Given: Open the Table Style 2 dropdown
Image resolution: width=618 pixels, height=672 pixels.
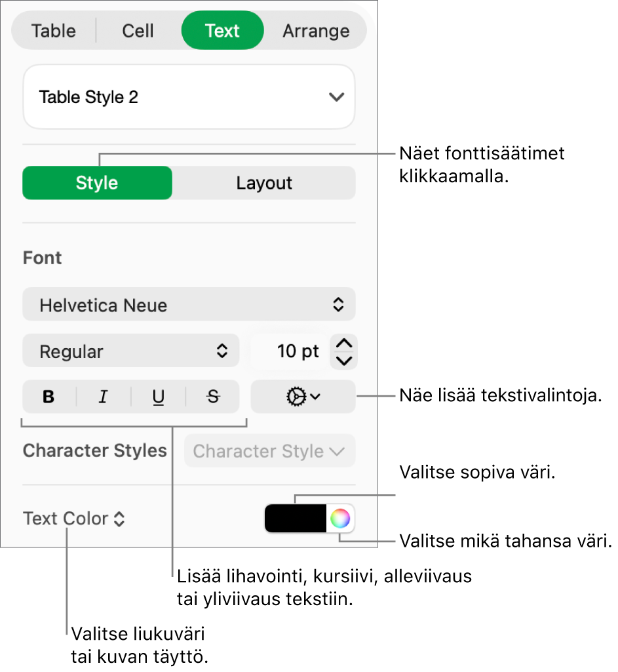Looking at the screenshot, I should (x=189, y=97).
